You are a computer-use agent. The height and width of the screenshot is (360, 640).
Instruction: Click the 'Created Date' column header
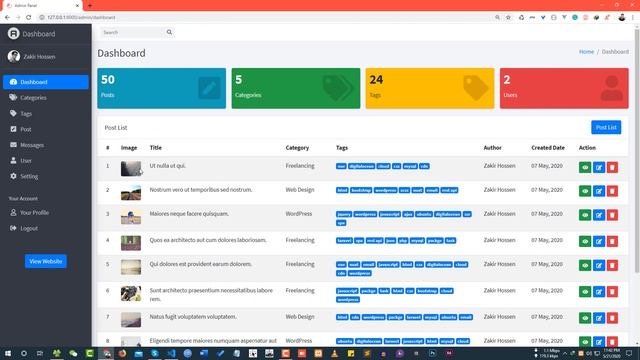tap(548, 148)
